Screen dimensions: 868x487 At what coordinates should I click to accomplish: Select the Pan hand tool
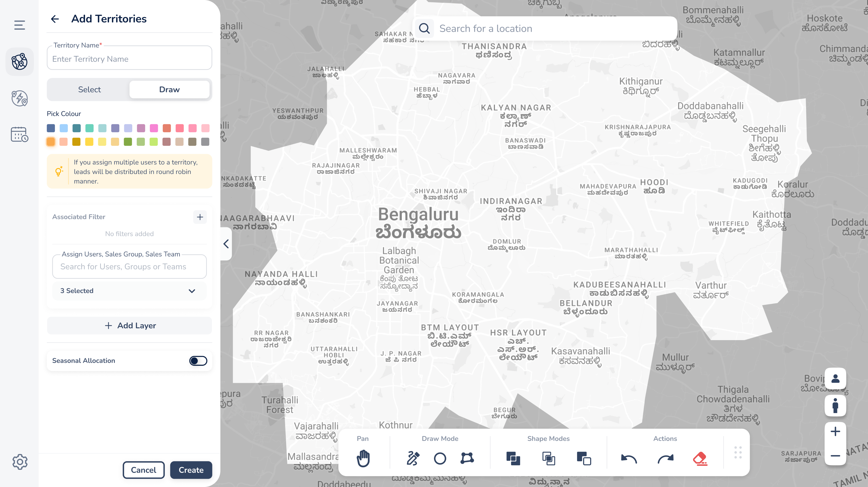[363, 458]
